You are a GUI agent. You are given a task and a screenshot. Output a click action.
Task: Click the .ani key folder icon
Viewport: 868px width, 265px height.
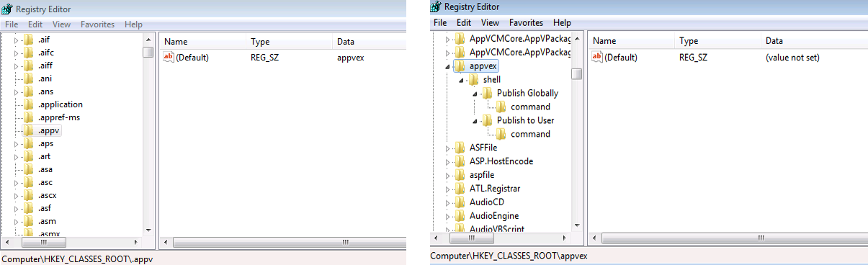pos(29,78)
